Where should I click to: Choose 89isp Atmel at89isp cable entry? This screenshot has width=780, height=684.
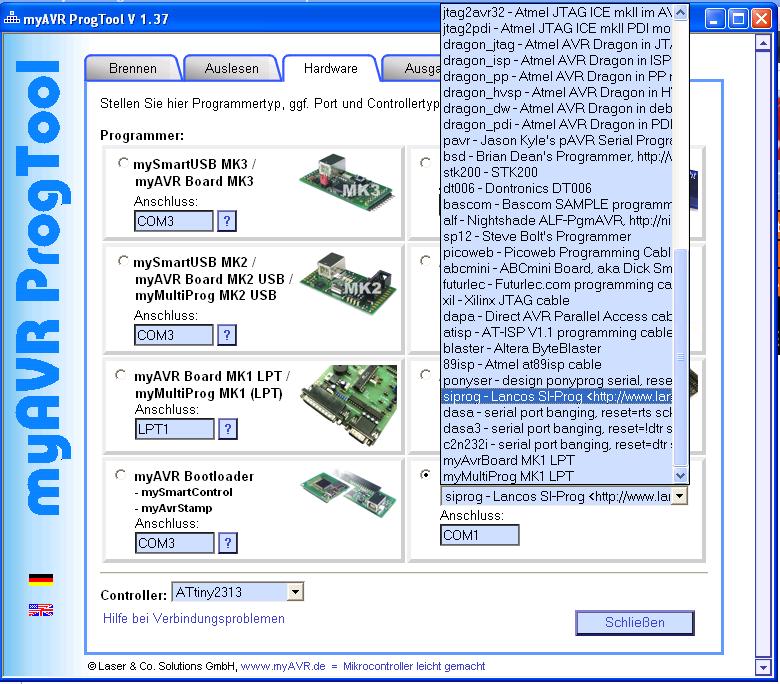click(x=557, y=364)
